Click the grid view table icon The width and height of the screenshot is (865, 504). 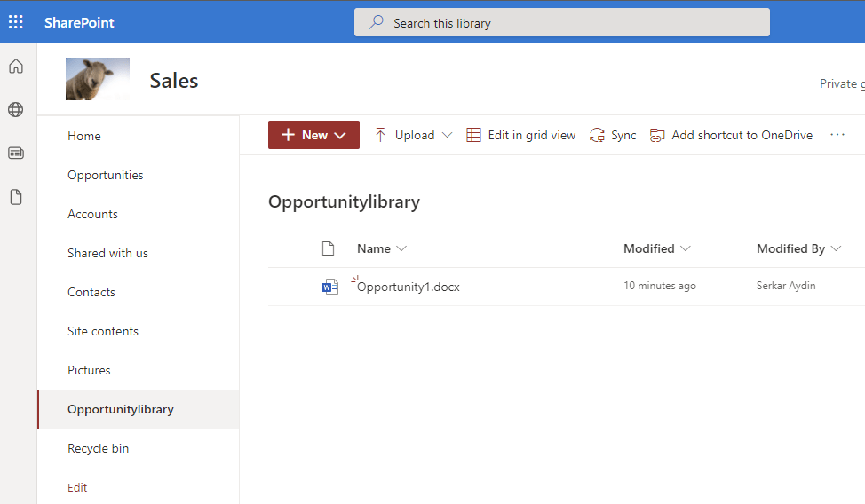473,135
